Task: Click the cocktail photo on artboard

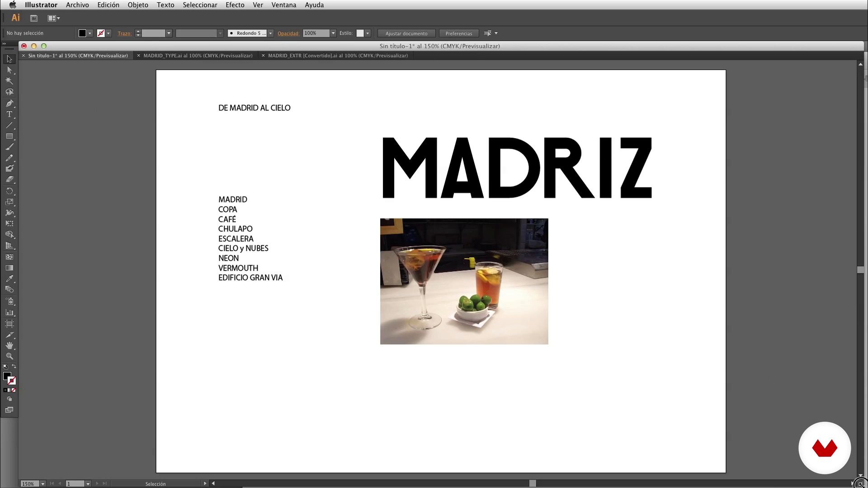Action: tap(464, 281)
